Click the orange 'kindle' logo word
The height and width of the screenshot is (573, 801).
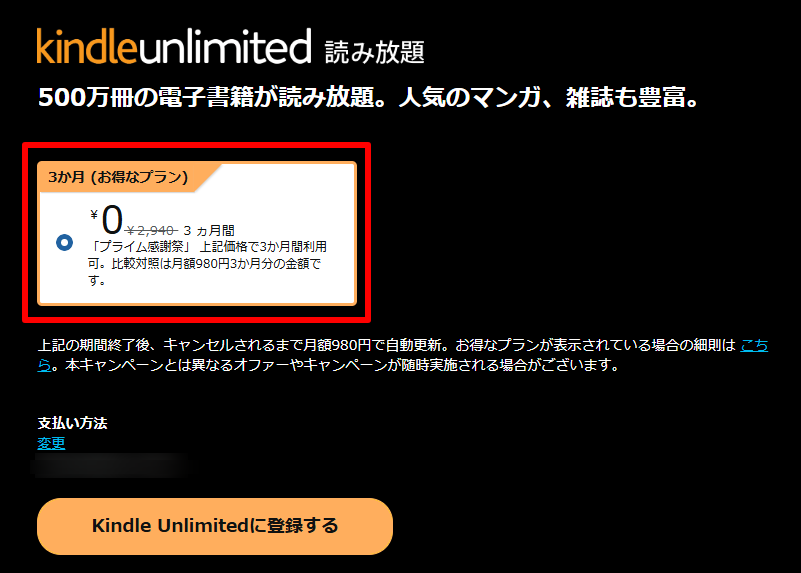pyautogui.click(x=87, y=46)
